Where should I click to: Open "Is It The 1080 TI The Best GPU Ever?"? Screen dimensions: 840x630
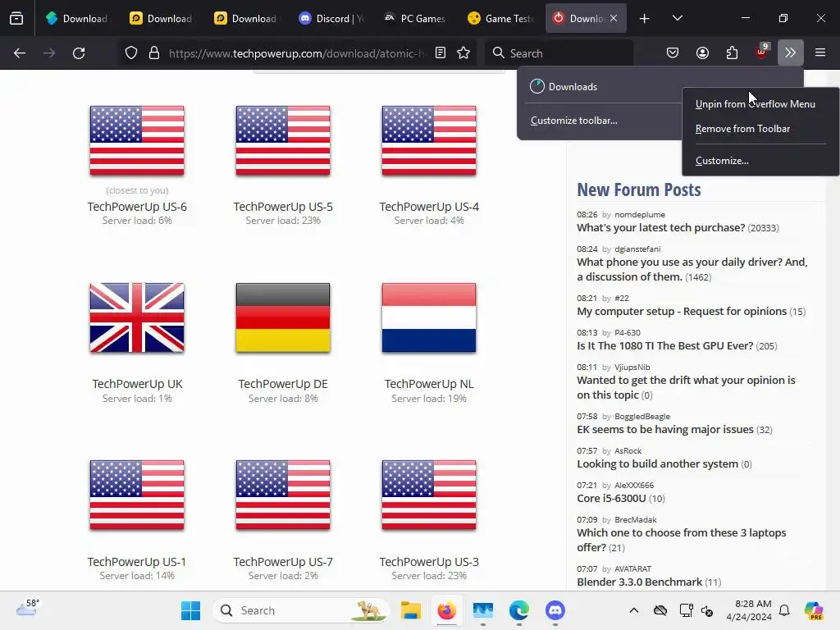point(664,345)
